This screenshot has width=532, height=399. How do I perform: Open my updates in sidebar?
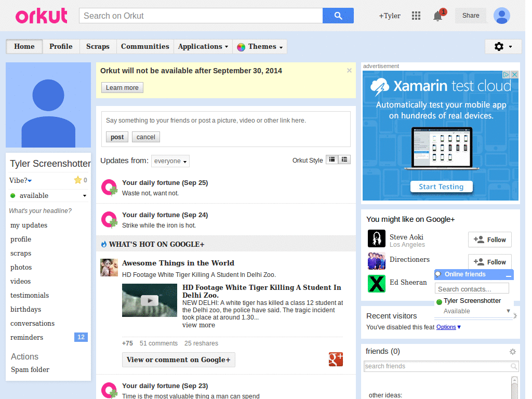click(x=29, y=225)
